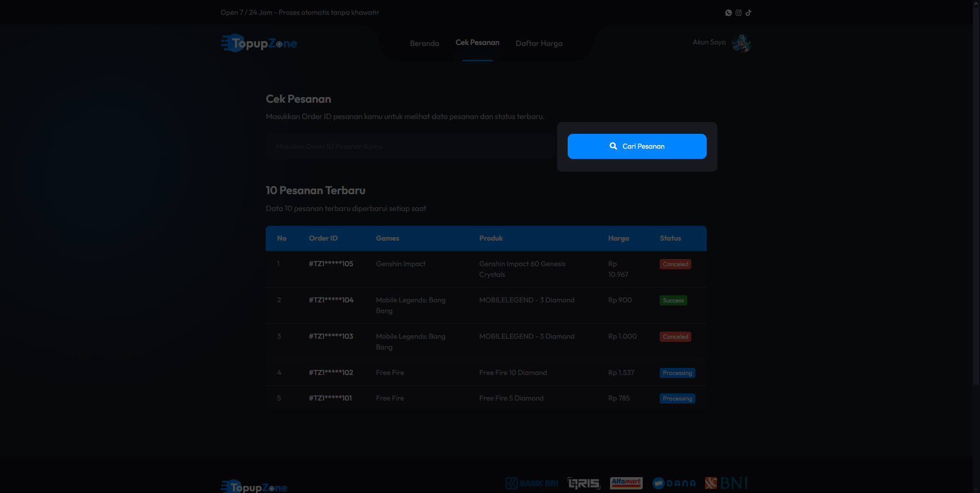Click MOBILELEGEND - 3 Diamond in row 3
The image size is (980, 493).
point(527,337)
